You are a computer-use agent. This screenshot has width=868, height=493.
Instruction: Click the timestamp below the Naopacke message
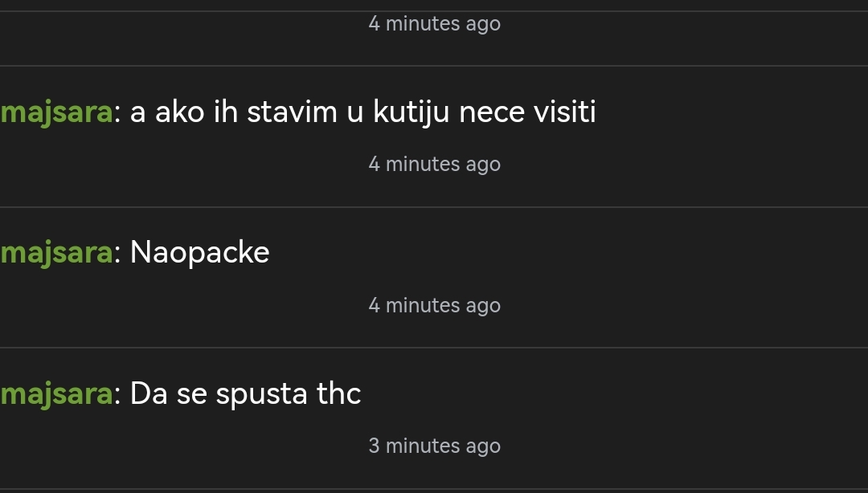(435, 305)
